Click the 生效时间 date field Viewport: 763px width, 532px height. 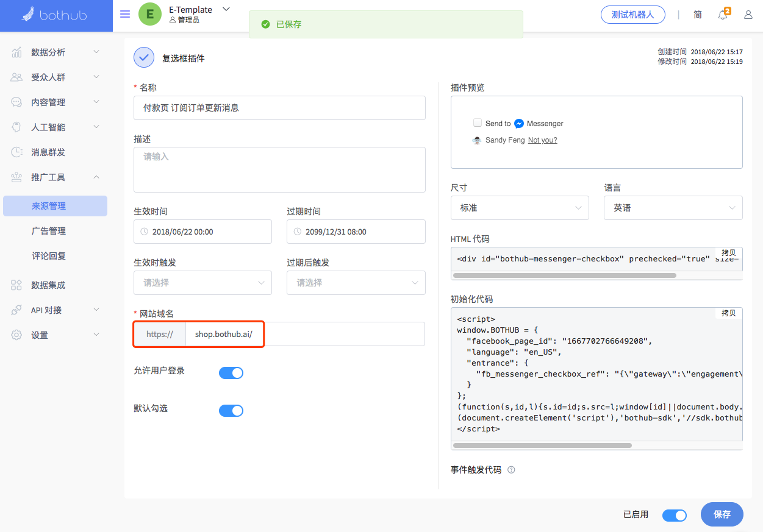202,232
